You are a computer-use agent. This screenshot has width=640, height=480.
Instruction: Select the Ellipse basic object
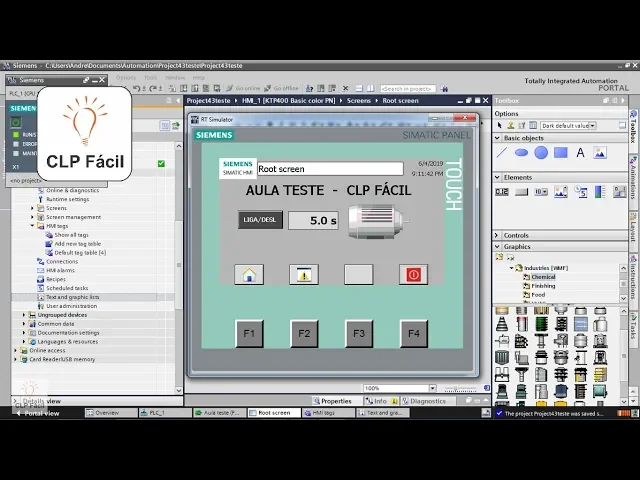coord(521,153)
